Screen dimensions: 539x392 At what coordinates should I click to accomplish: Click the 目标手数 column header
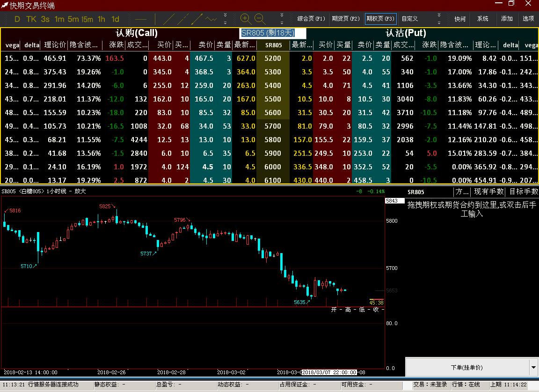click(523, 192)
